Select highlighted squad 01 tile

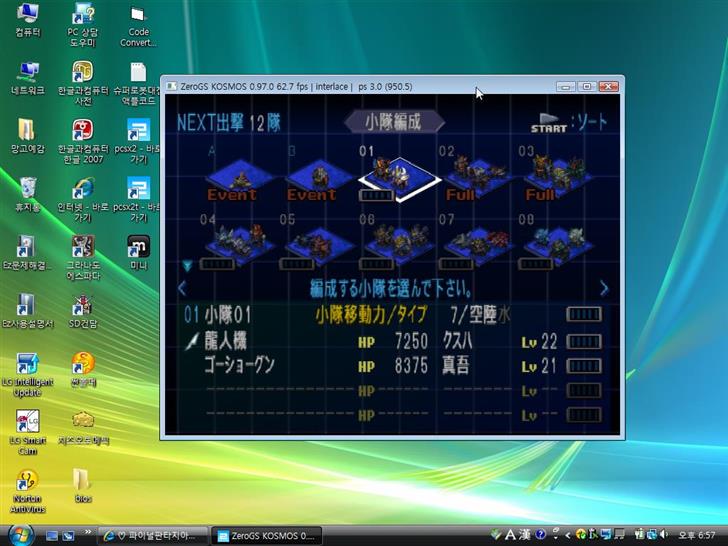click(398, 179)
